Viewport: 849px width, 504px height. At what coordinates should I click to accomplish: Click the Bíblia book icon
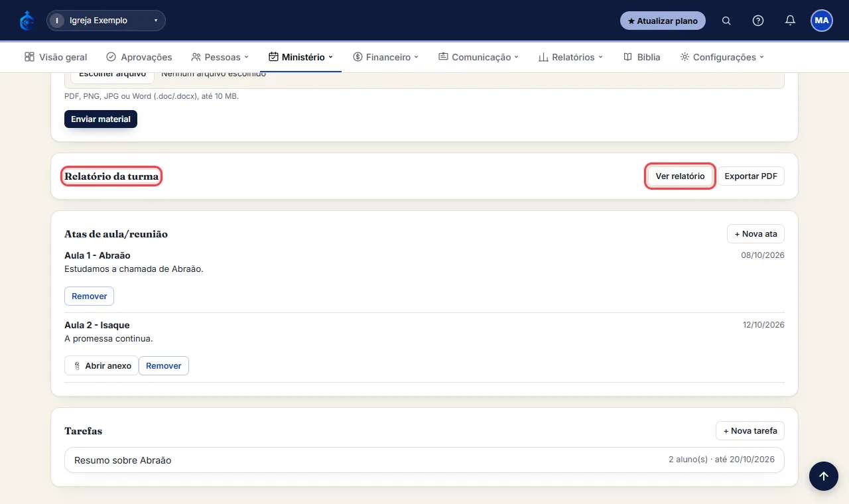click(x=627, y=57)
